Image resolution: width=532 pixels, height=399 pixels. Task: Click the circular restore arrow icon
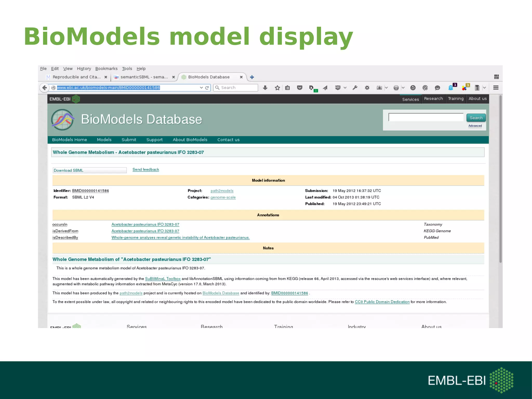point(413,88)
